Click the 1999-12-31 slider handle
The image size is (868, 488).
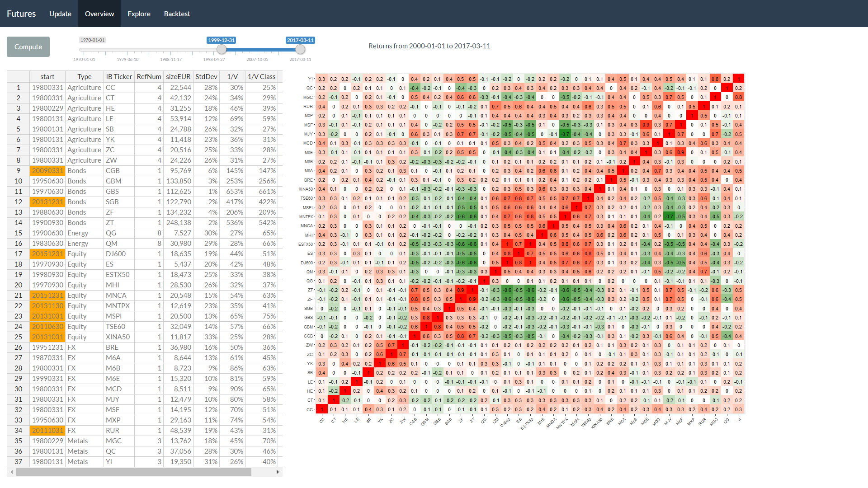click(x=221, y=49)
